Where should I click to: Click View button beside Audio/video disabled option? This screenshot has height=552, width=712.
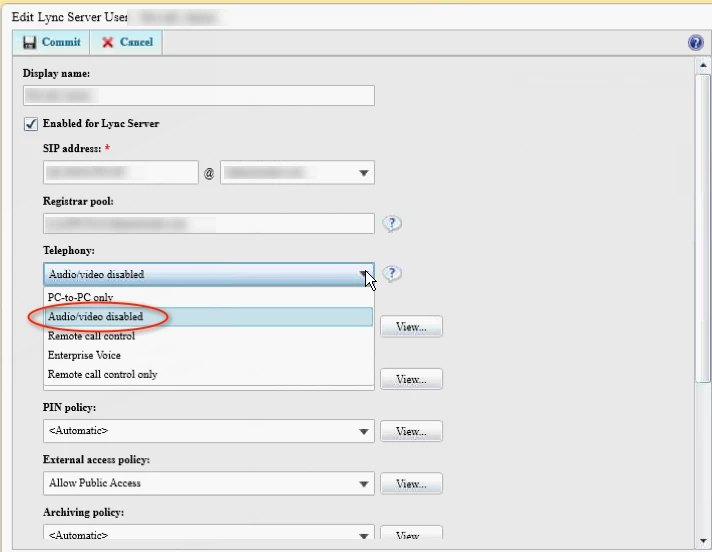[x=411, y=327]
